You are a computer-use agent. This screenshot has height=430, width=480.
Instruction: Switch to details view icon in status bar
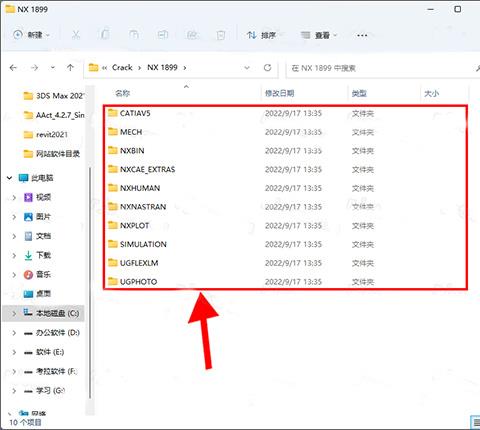pos(475,422)
